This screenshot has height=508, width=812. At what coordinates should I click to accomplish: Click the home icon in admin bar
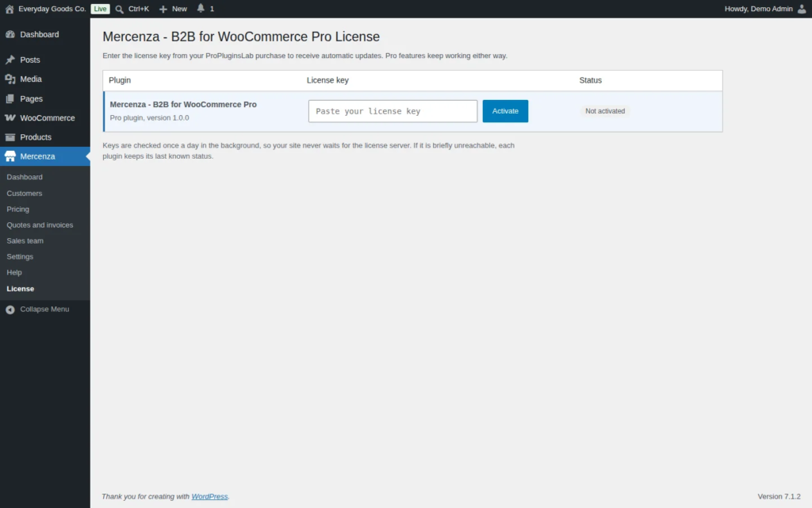(10, 9)
